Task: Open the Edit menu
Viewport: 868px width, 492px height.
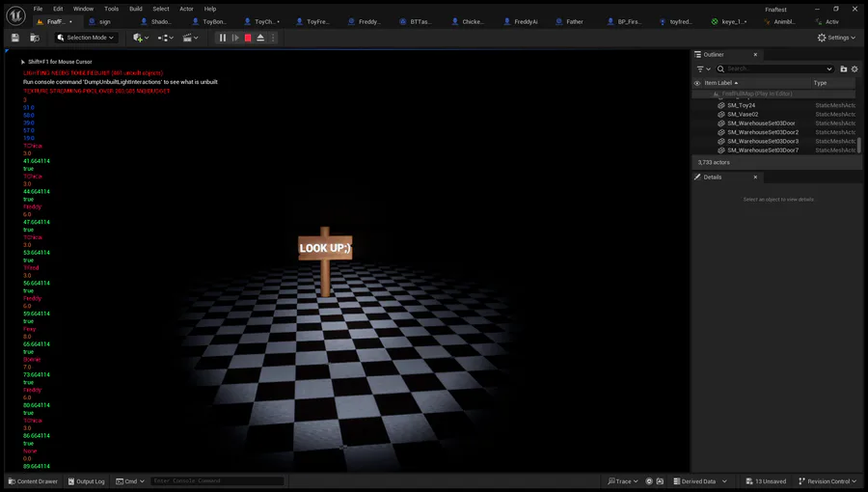Action: 58,9
